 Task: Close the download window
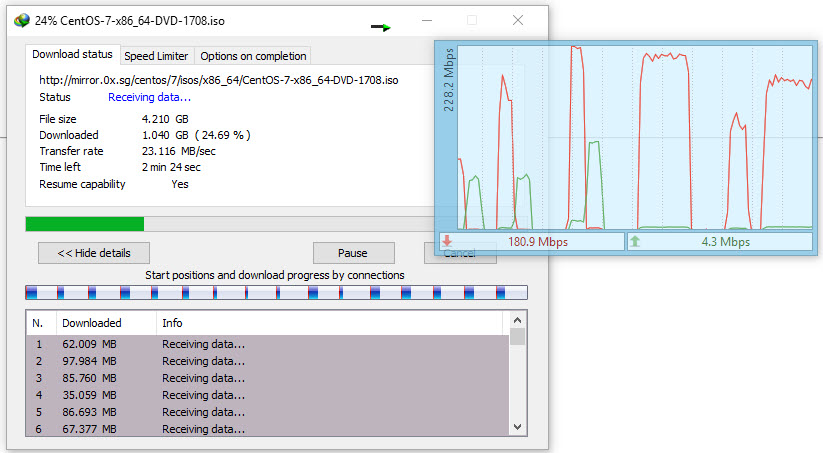click(x=518, y=20)
